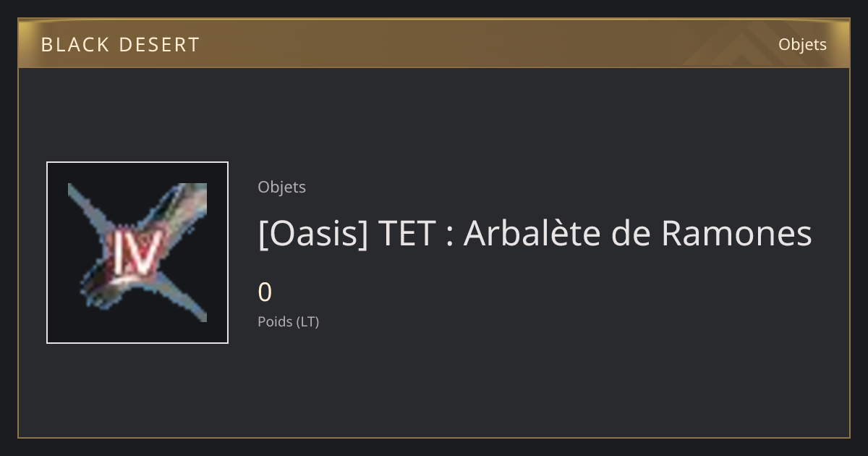Open the Objets link in header bar
Image resolution: width=868 pixels, height=456 pixels.
coord(802,44)
